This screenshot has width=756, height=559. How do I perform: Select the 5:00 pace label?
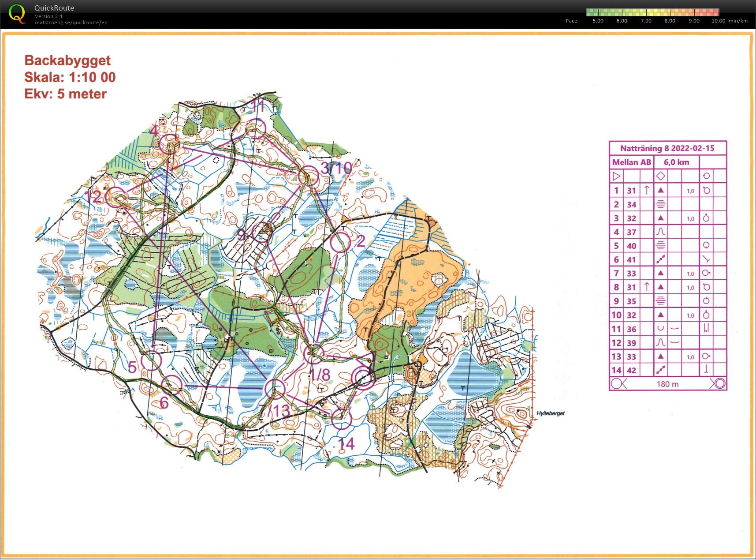[x=598, y=21]
